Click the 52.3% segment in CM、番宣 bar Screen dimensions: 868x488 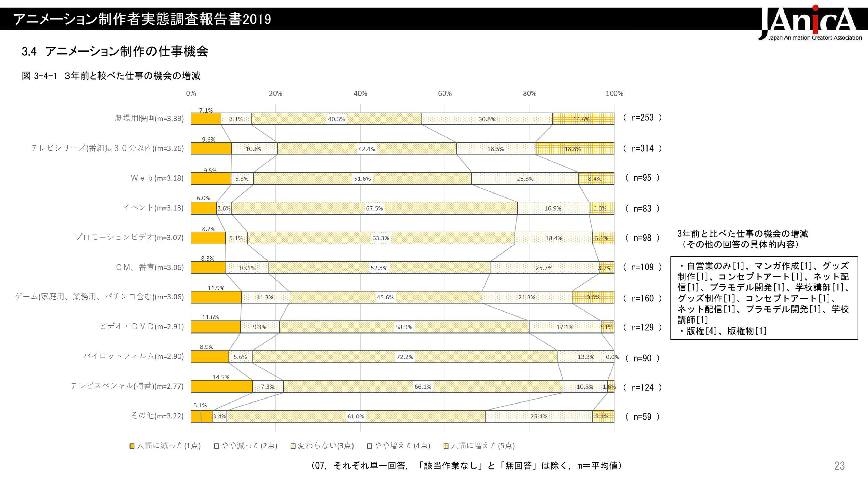[379, 268]
